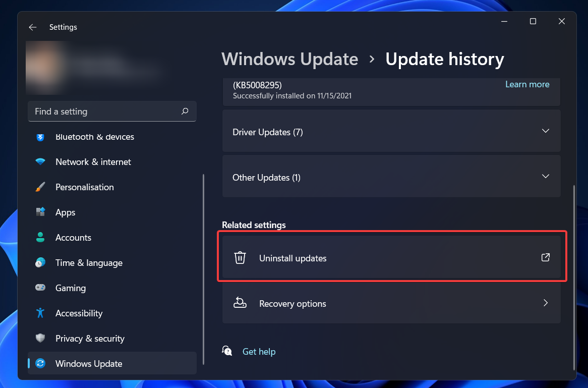
Task: Click the 'Update history' page title
Action: click(445, 60)
